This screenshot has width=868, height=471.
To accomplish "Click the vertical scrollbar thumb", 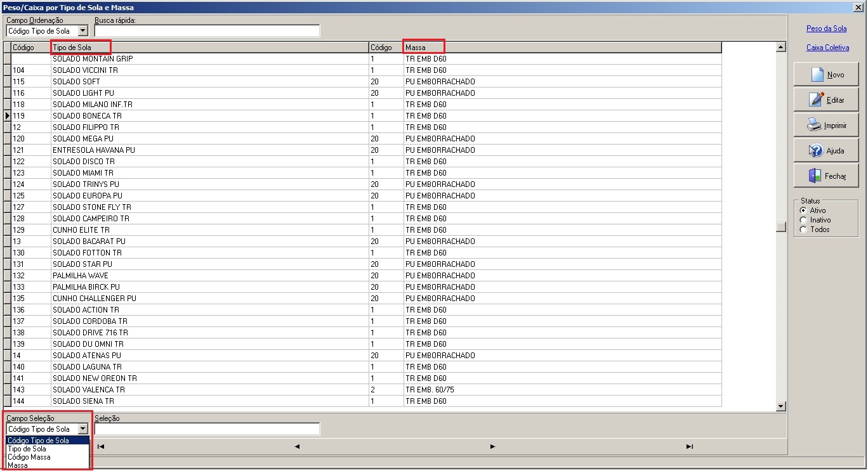I will 781,227.
